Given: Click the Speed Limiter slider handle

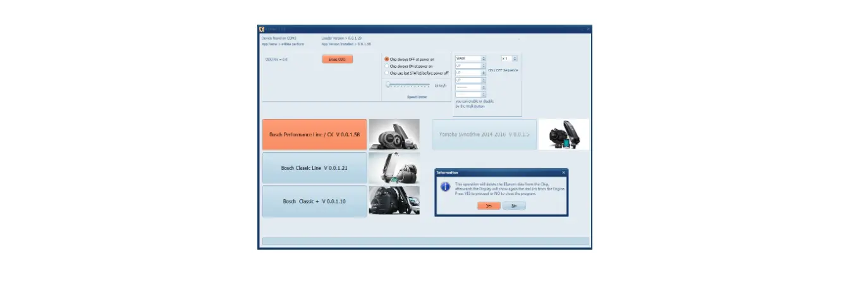Looking at the screenshot, I should click(x=388, y=84).
